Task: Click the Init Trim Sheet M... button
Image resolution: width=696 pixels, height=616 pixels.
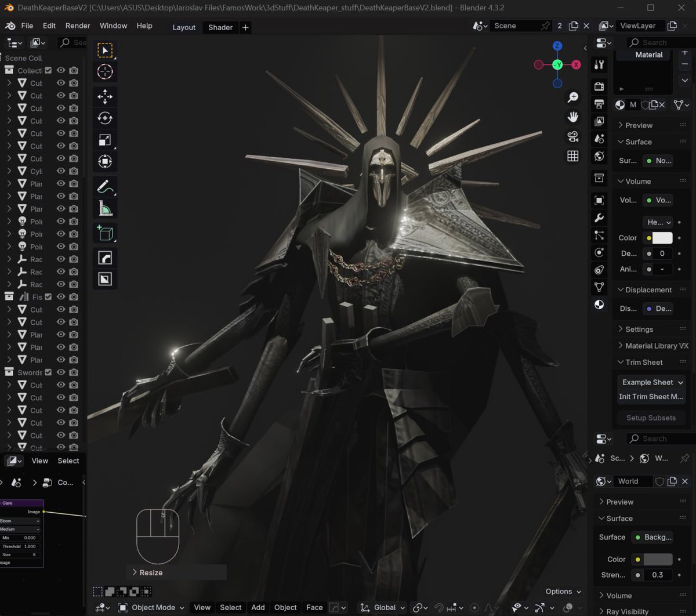Action: [x=651, y=397]
